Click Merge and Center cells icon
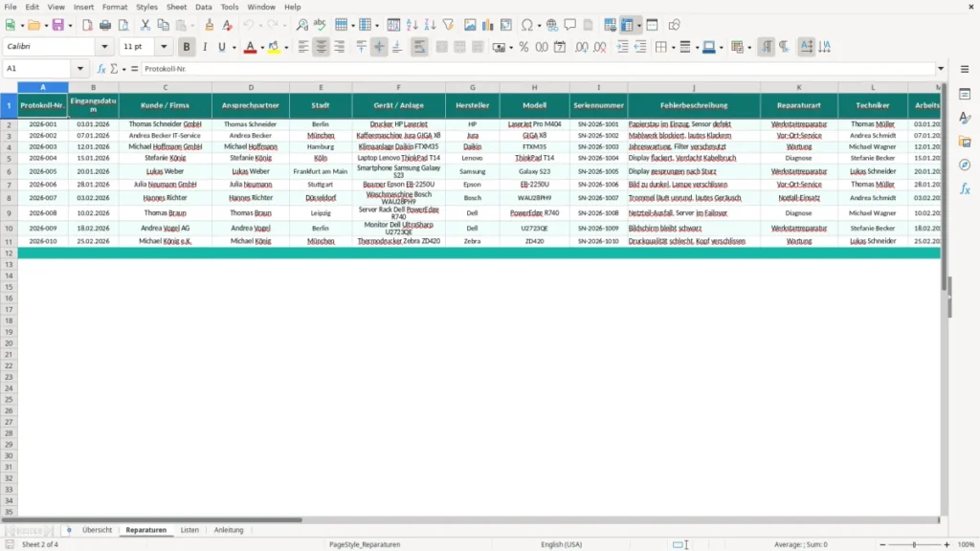 (x=442, y=47)
